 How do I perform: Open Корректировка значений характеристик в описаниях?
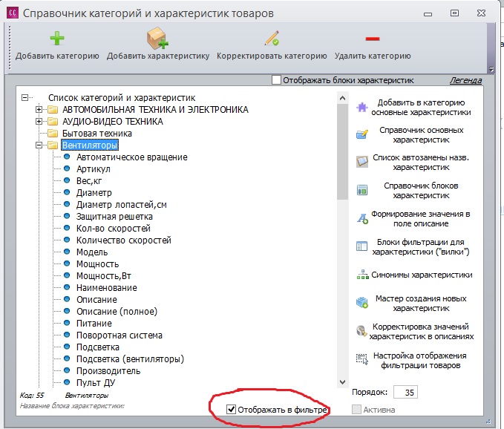point(422,331)
